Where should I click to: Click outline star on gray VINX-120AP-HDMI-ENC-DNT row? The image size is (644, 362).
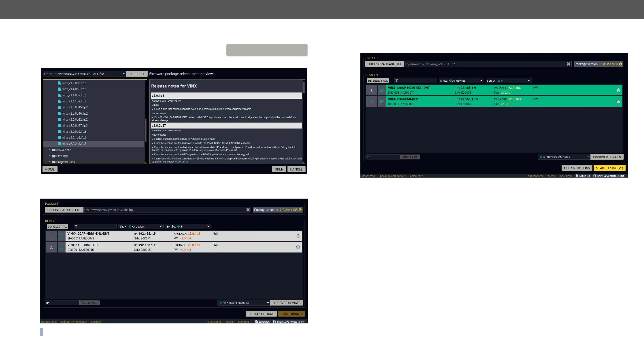(x=298, y=236)
